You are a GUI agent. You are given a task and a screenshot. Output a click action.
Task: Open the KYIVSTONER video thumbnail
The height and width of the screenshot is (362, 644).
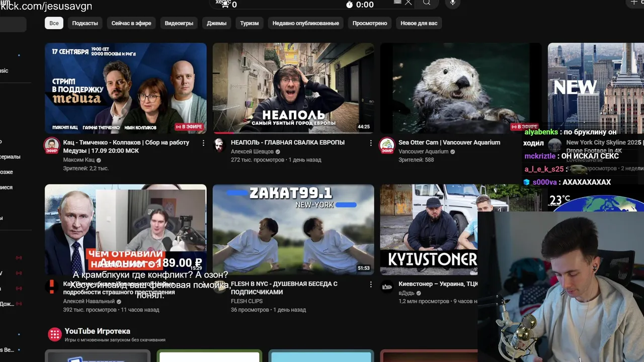429,229
